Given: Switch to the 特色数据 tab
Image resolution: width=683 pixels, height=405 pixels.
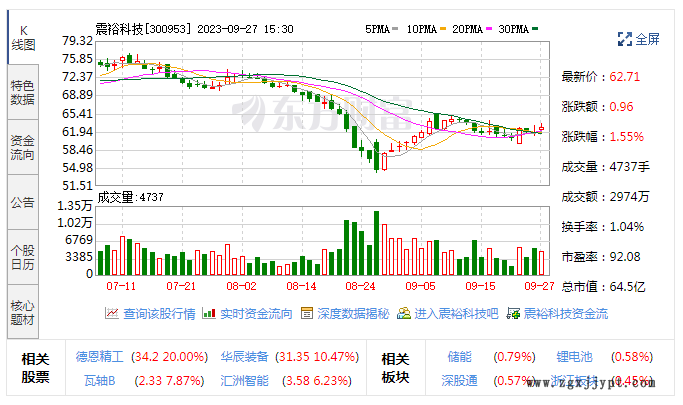Looking at the screenshot, I should point(23,92).
